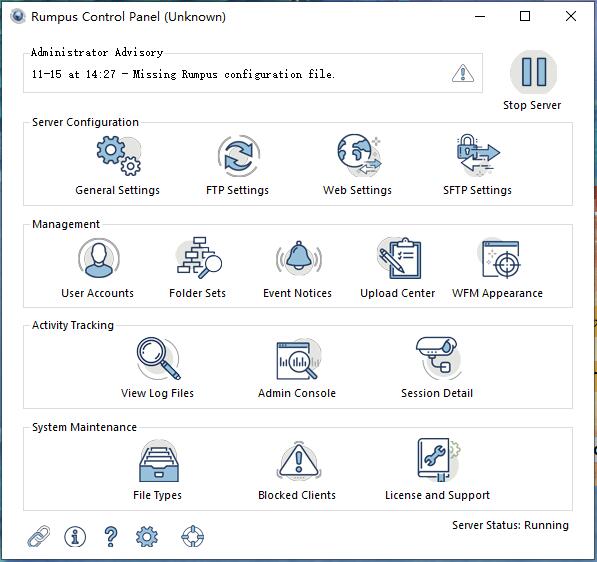597x562 pixels.
Task: Click the Stop Server pause icon
Action: [533, 72]
